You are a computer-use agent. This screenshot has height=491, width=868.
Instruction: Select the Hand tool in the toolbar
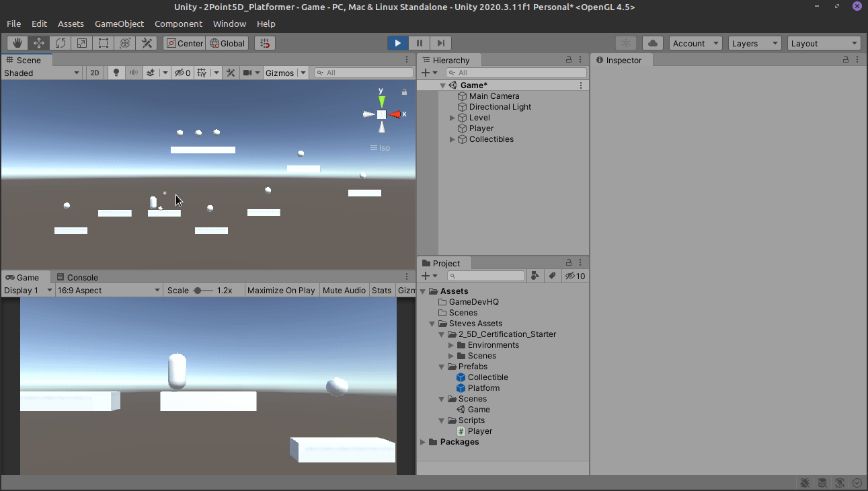tap(17, 42)
